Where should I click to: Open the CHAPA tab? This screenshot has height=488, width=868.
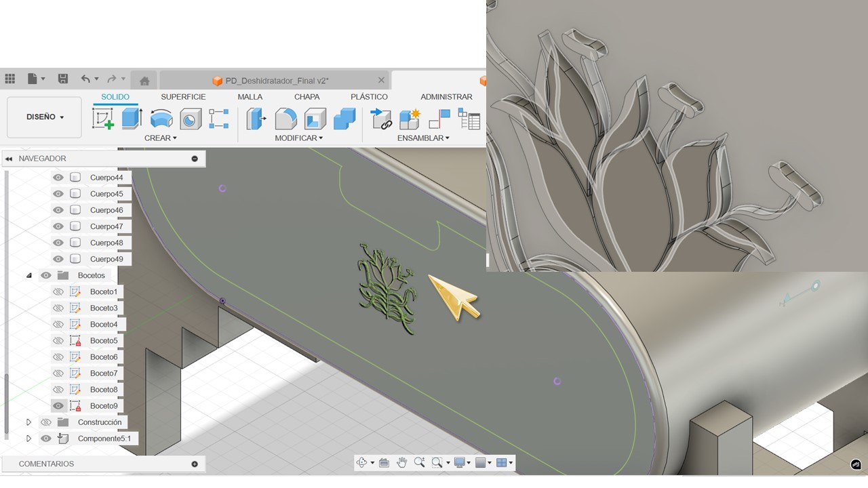(307, 97)
